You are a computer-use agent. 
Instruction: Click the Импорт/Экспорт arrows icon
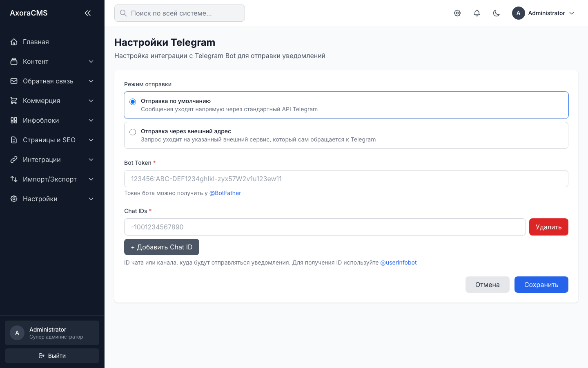(x=14, y=179)
